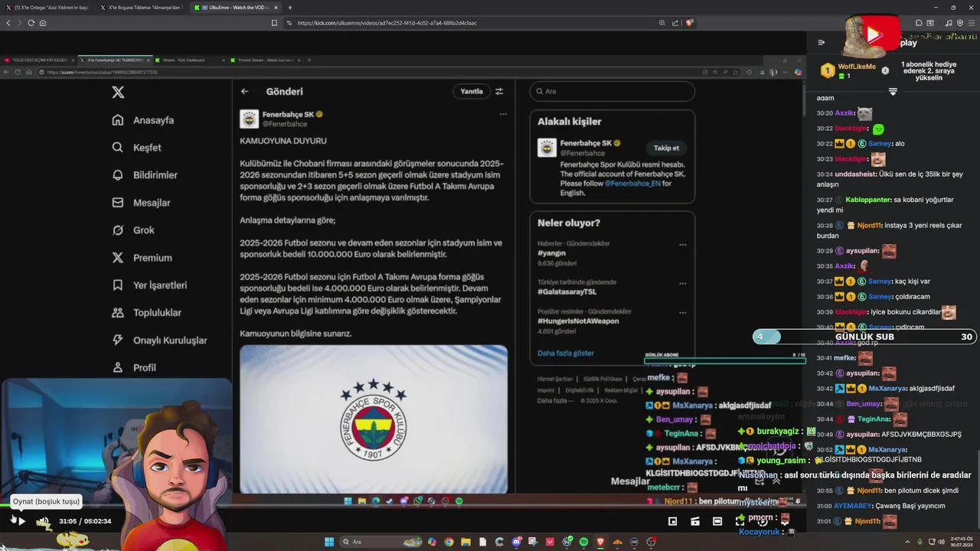Click Kabloppanter username in chat
This screenshot has height=551, width=980.
coord(868,200)
